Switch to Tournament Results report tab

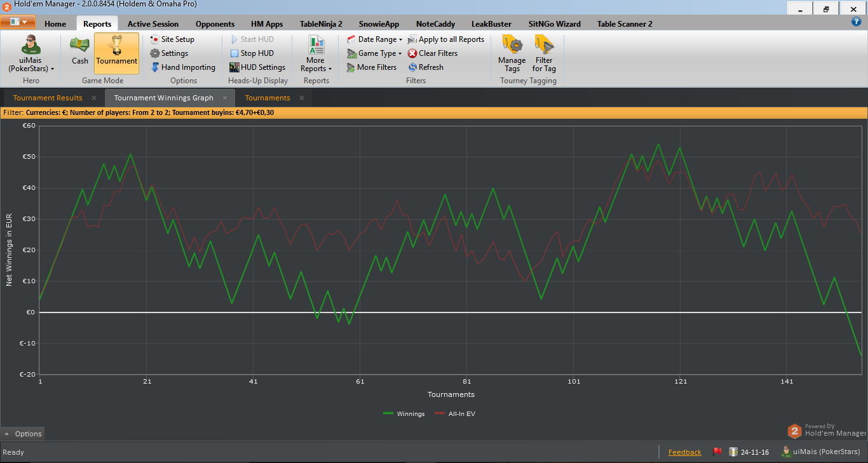coord(48,98)
